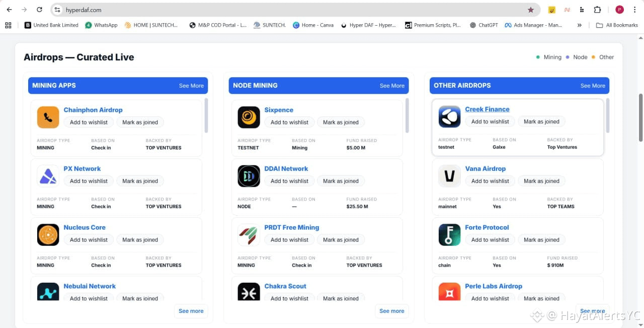Click See More in Other Airdrops header
The height and width of the screenshot is (328, 644).
click(x=593, y=86)
